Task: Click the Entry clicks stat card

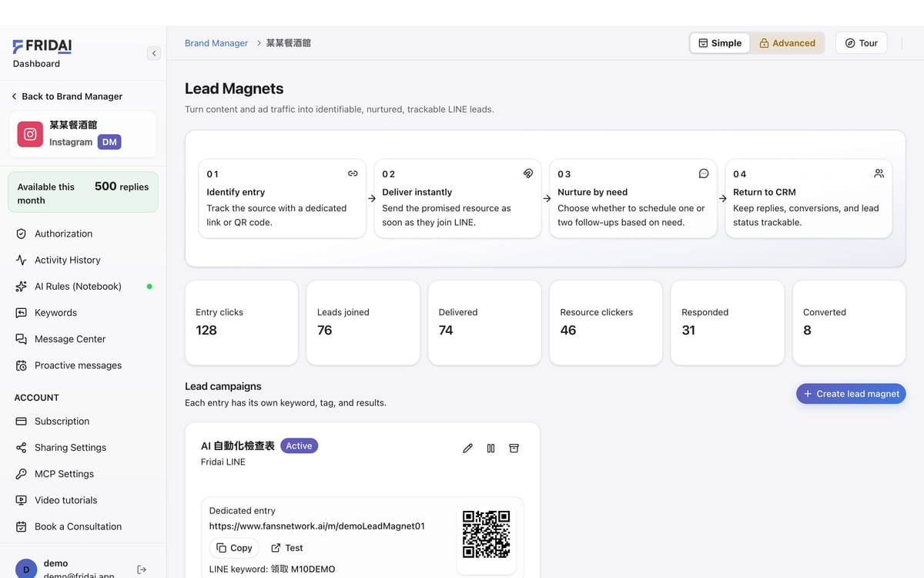Action: [x=241, y=322]
